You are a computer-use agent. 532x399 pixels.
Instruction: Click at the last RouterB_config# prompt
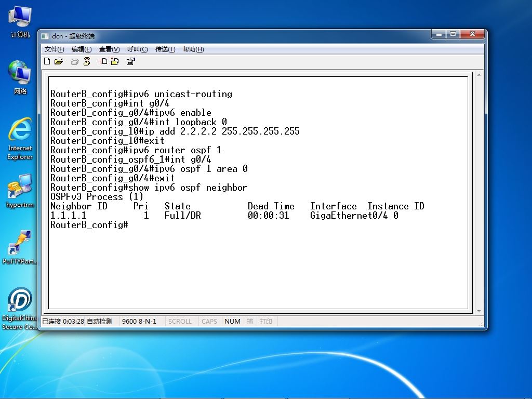point(89,224)
